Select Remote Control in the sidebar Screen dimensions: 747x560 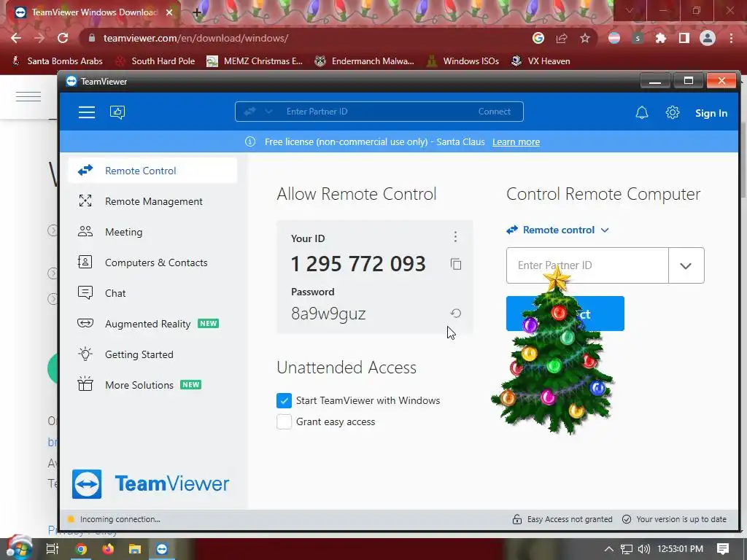152,171
